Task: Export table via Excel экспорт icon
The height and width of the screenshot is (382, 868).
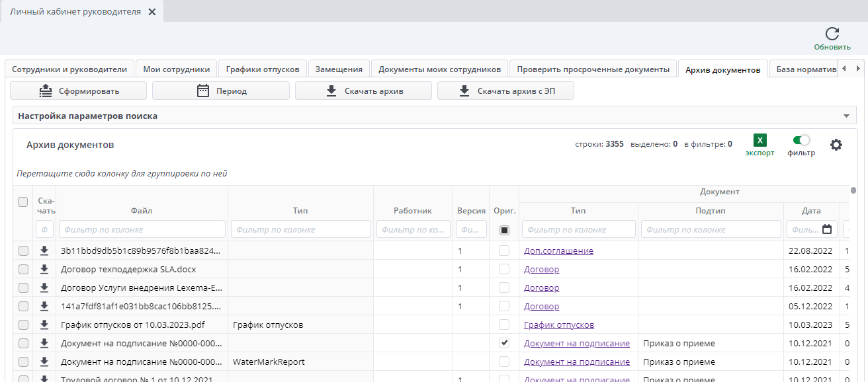Action: click(760, 140)
